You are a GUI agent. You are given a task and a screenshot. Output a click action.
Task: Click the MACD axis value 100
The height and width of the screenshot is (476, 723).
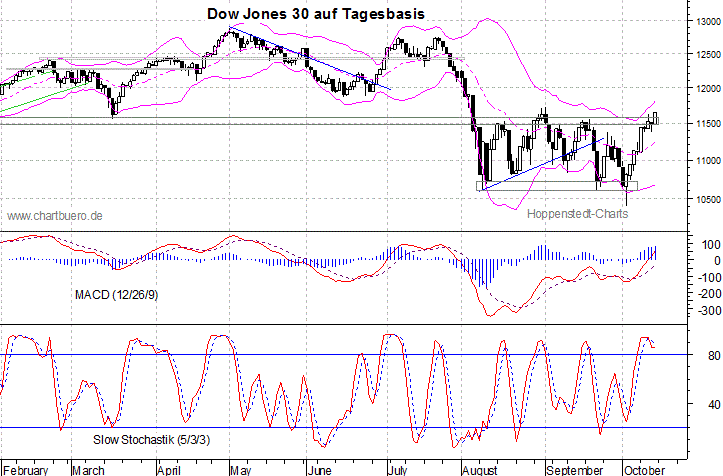tap(711, 245)
